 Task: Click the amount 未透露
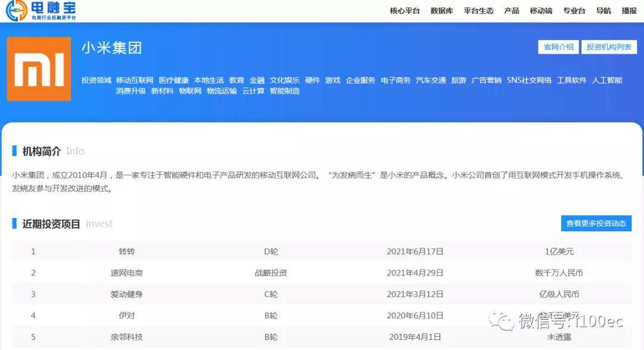[x=559, y=337]
